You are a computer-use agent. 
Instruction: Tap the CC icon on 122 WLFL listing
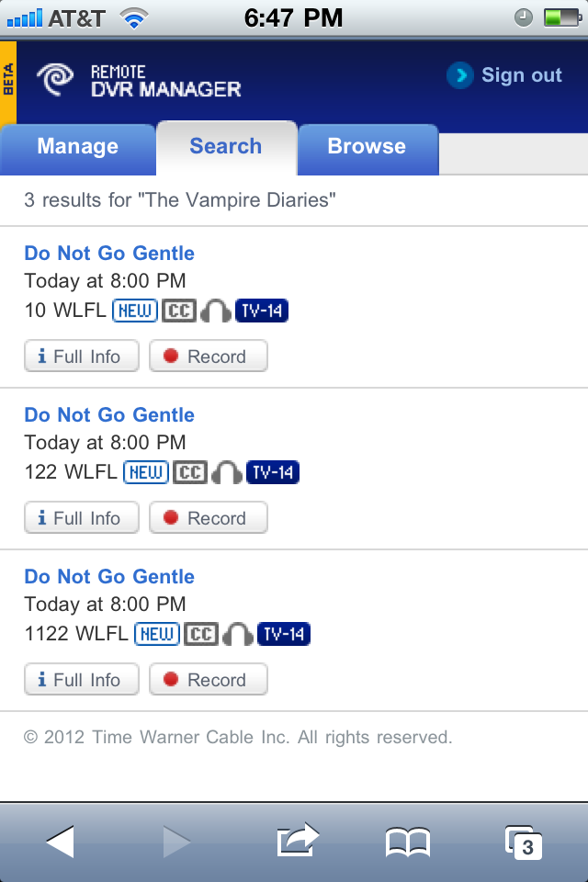190,472
